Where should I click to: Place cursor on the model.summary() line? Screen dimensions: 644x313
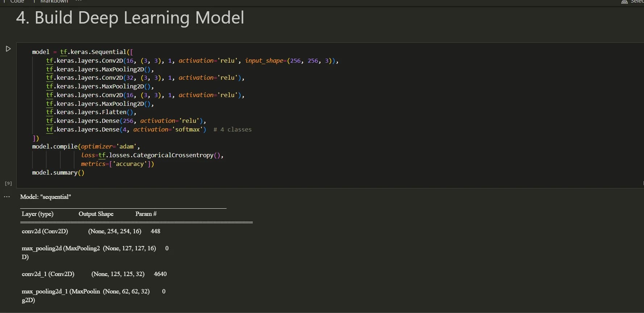[x=58, y=172]
